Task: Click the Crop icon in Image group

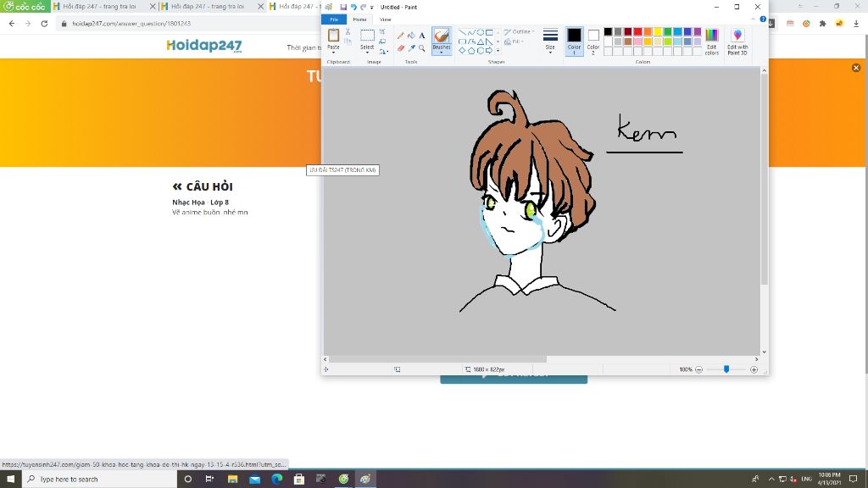Action: point(382,32)
